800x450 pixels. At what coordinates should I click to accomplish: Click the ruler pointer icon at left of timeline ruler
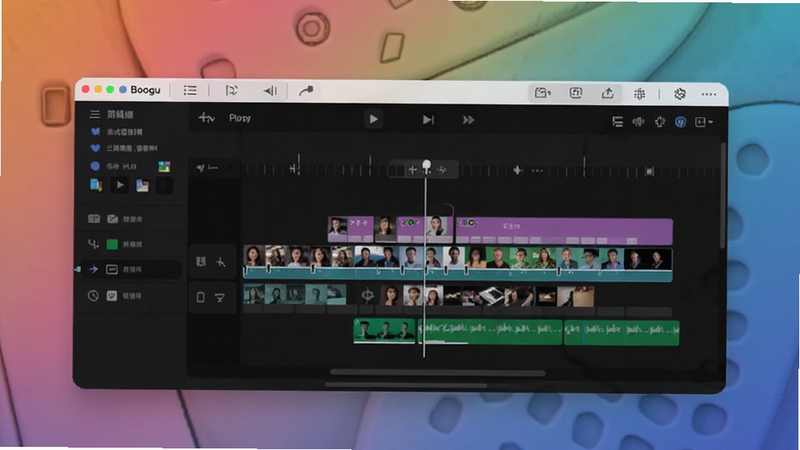coord(201,168)
